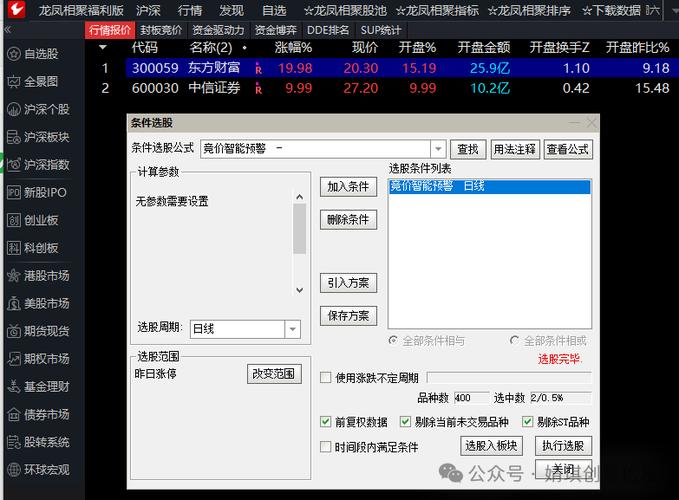Click the R marker beside 中信证券
Screen dimensions: 679x500
pos(259,89)
